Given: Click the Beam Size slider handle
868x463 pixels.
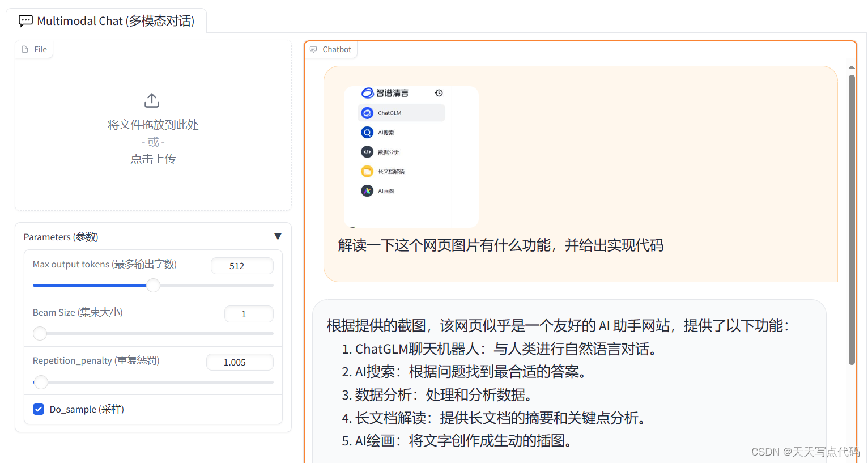Looking at the screenshot, I should tap(40, 333).
